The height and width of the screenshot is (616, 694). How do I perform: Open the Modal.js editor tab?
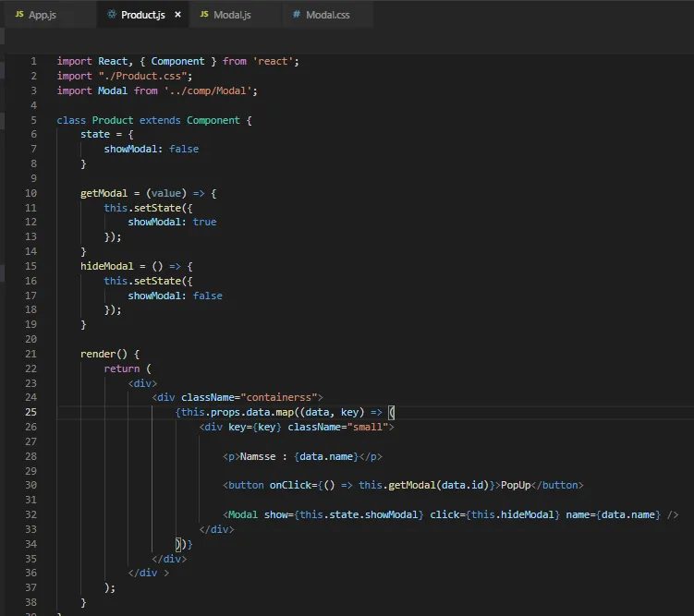(231, 15)
